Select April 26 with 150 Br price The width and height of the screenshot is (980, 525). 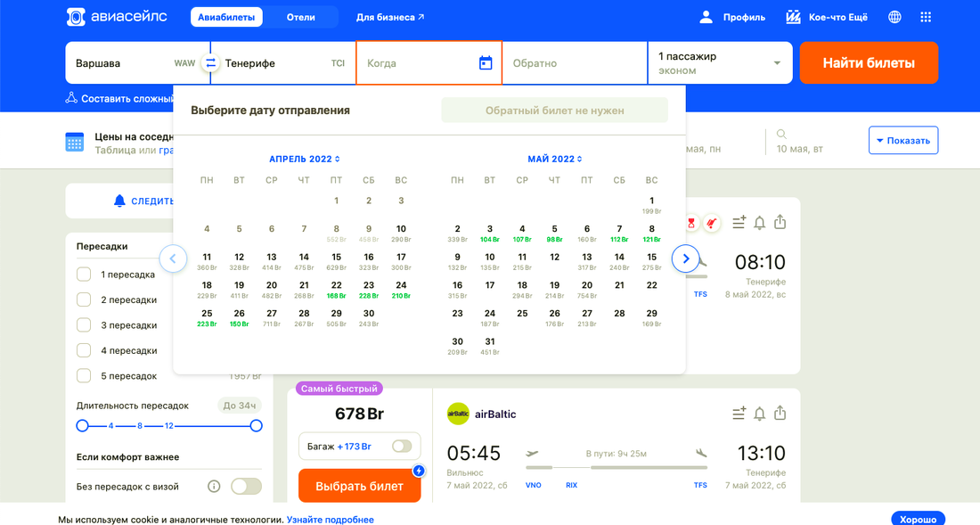tap(240, 317)
